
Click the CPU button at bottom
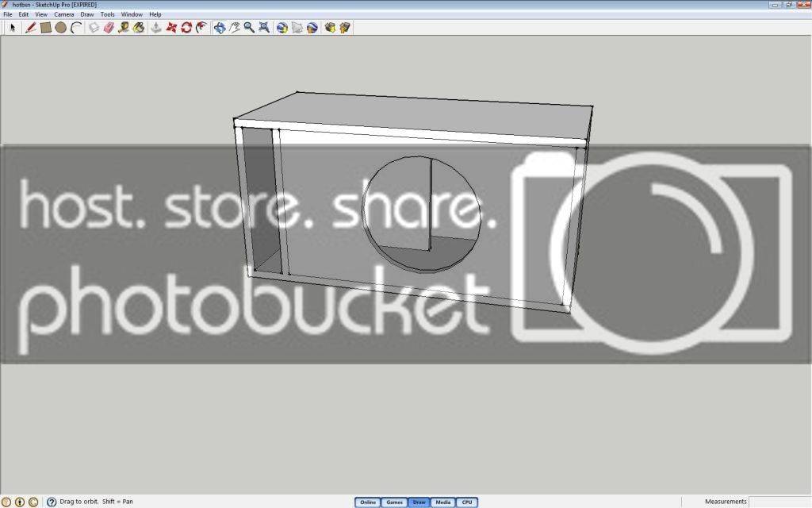coord(467,502)
